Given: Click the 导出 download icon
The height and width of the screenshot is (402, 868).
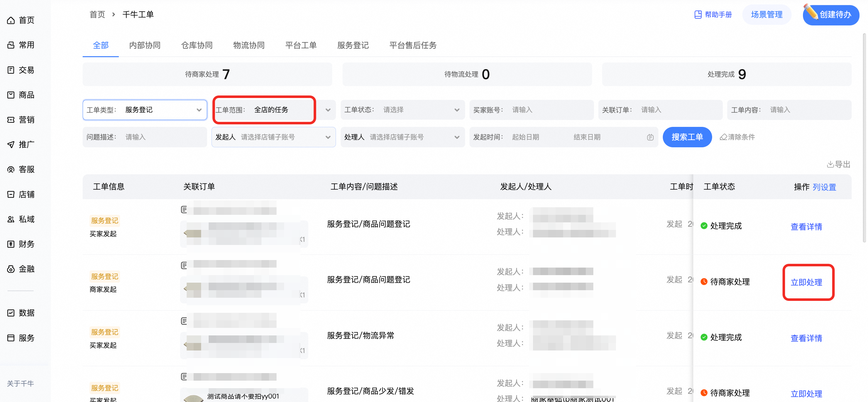Looking at the screenshot, I should (830, 164).
